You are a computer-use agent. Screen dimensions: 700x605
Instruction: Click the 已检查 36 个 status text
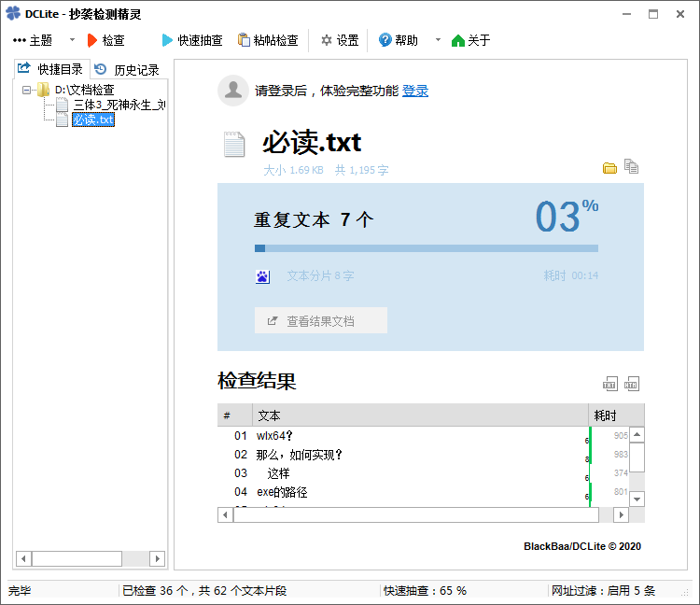[204, 591]
